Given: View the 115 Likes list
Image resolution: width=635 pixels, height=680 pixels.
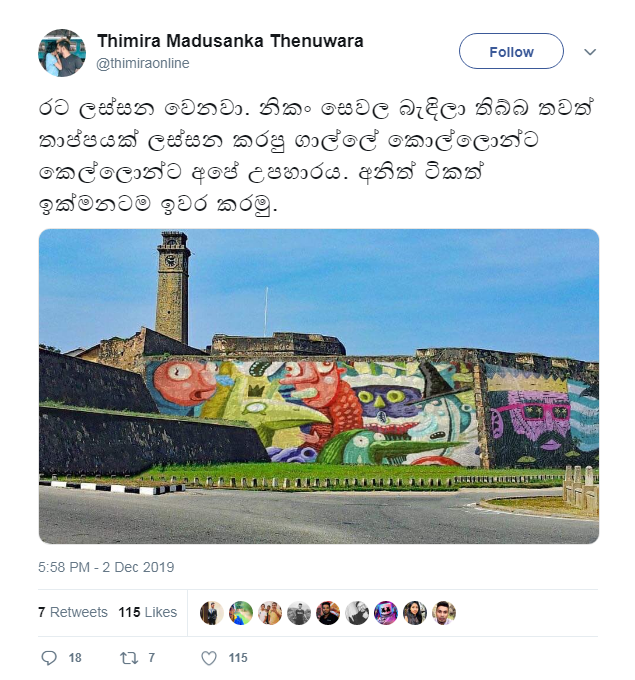Looking at the screenshot, I should 148,612.
